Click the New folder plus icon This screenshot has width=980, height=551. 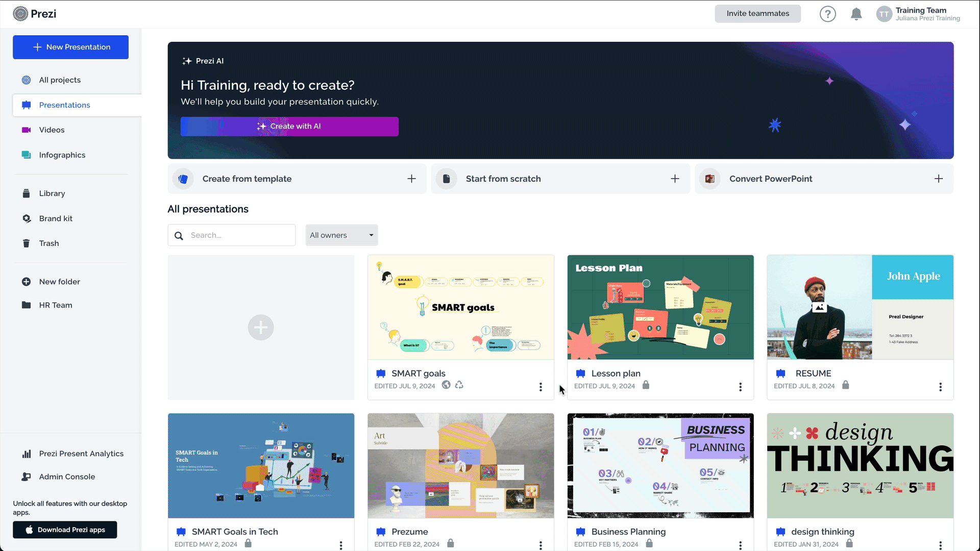point(27,282)
